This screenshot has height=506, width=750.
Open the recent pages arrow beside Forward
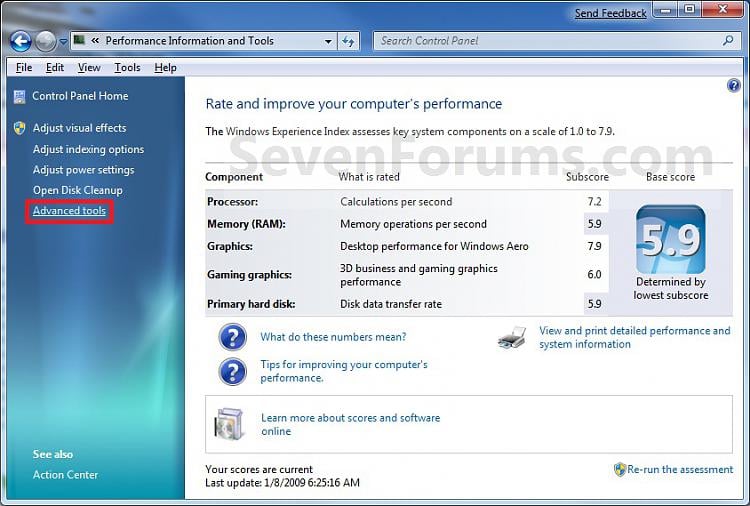[63, 42]
